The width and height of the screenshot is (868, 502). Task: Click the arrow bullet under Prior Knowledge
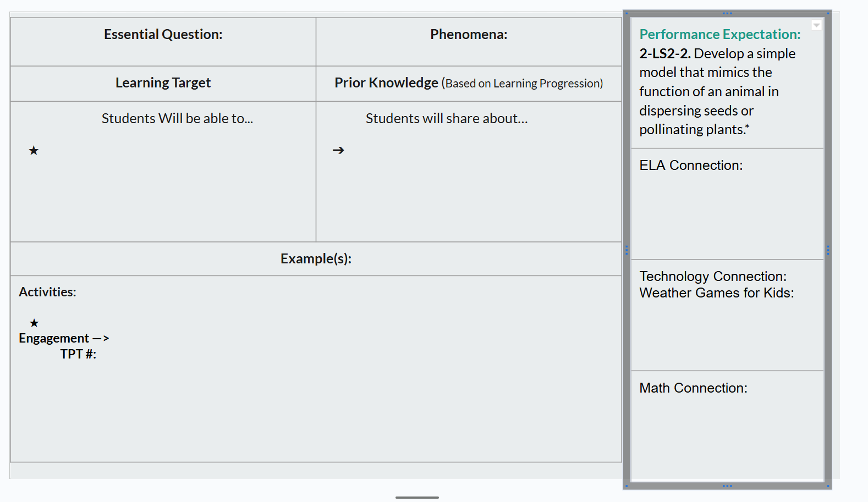[x=338, y=150]
